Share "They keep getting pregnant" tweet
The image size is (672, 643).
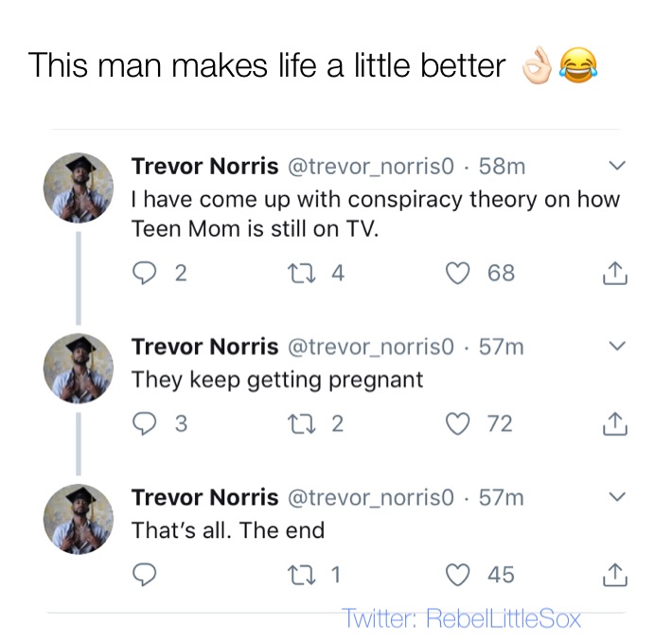(614, 423)
